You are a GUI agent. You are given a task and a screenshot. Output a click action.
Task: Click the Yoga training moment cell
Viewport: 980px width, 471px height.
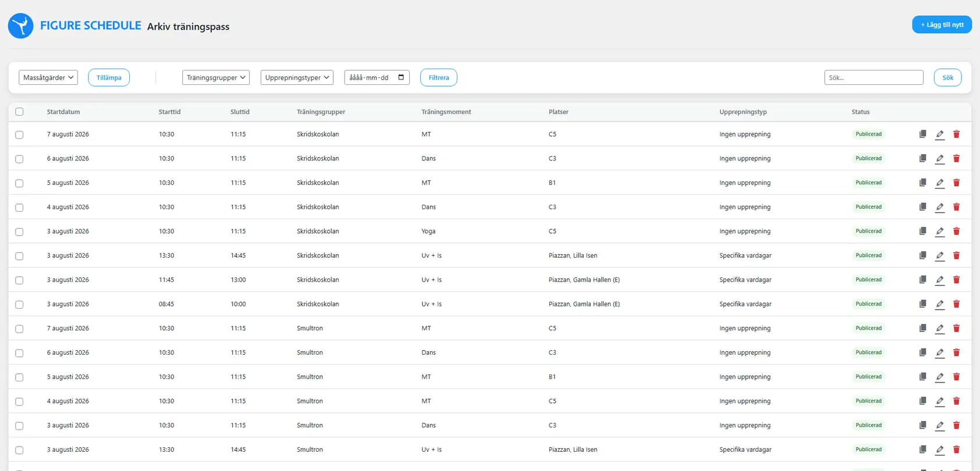428,231
